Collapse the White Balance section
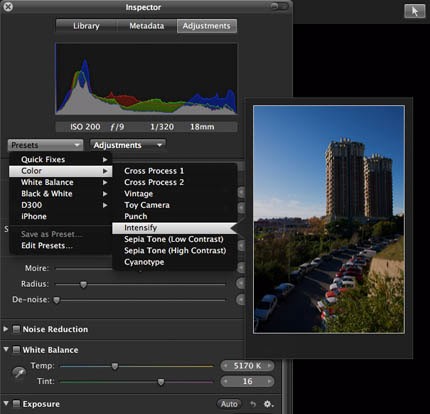The height and width of the screenshot is (414, 430). click(x=6, y=349)
